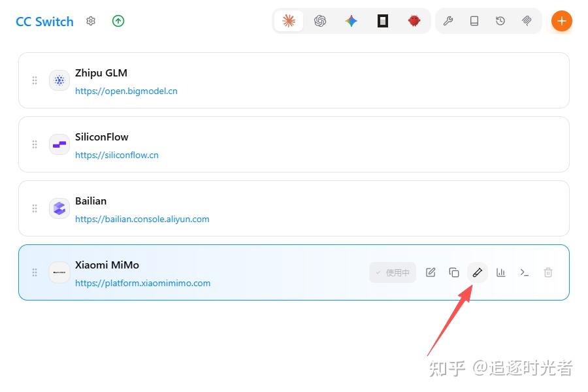Open the bailian.console.aliyun.com link

[142, 219]
